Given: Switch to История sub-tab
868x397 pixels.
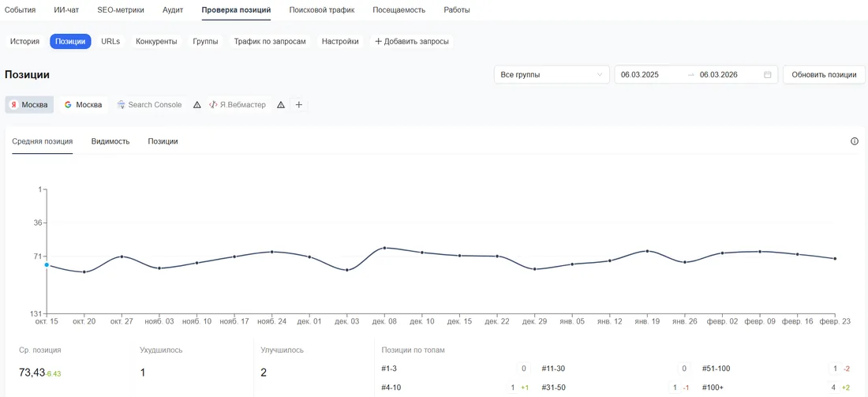Looking at the screenshot, I should point(24,42).
